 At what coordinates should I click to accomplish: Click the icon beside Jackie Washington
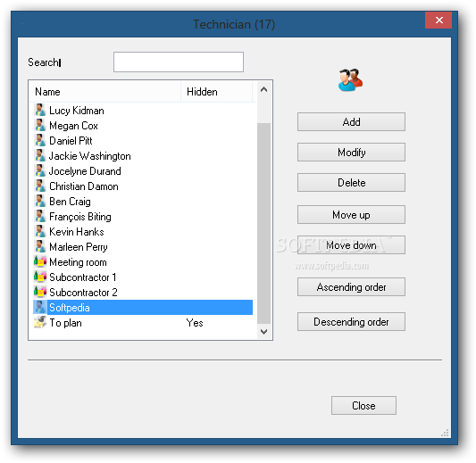point(40,155)
